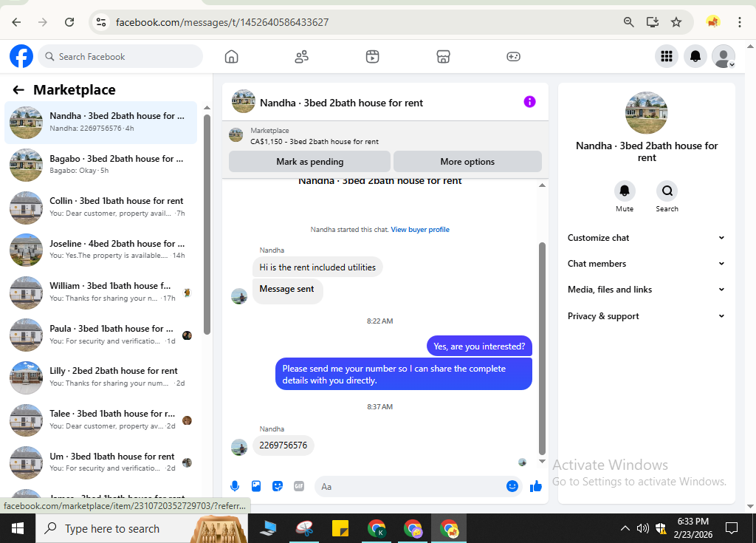Click Mark as pending button
Screen dimensions: 756x543
click(x=309, y=162)
